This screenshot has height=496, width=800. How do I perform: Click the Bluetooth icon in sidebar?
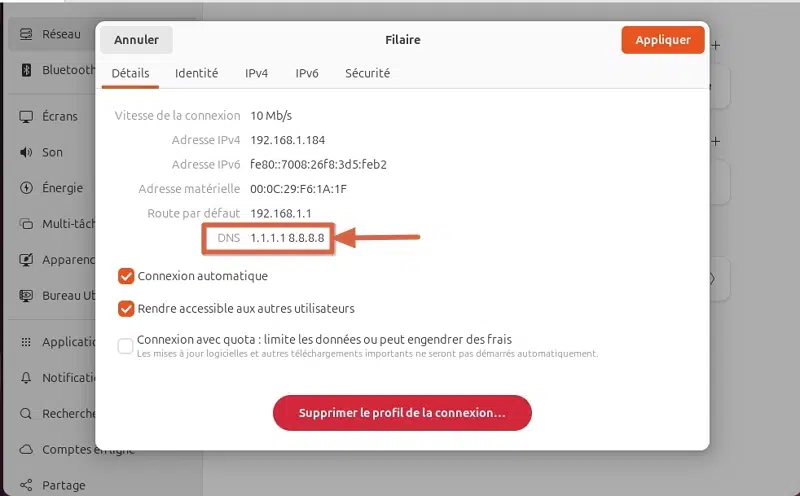coord(26,70)
